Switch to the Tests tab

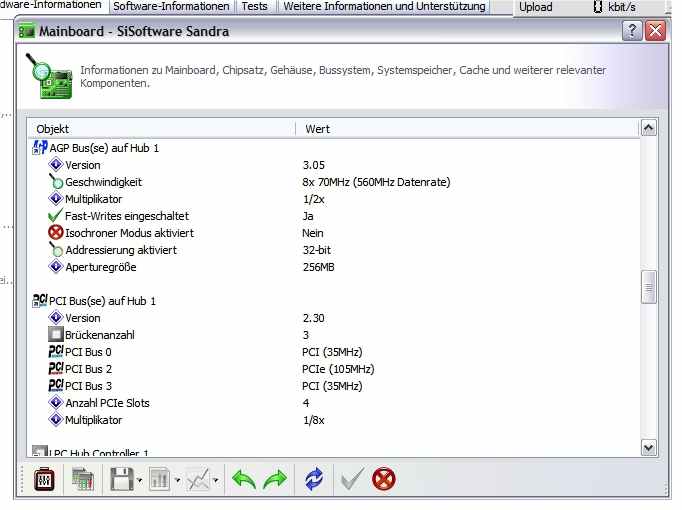click(254, 7)
